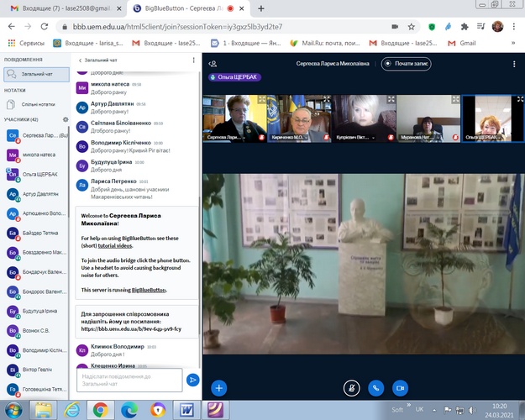Open the BigBlueButton link in welcome message
The image size is (525, 420).
pyautogui.click(x=149, y=290)
